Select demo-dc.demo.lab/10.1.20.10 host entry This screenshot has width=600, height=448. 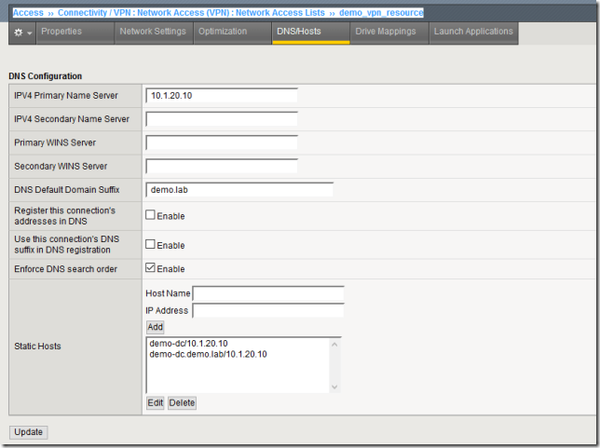pyautogui.click(x=208, y=354)
